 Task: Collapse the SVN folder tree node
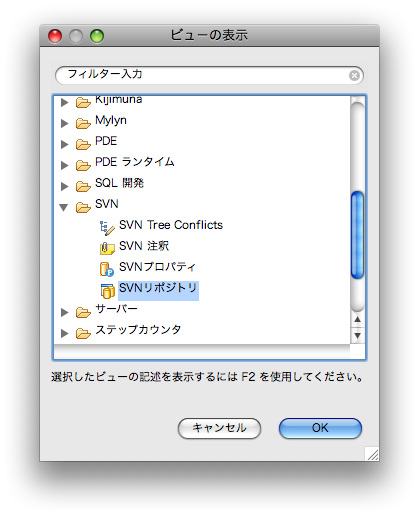[64, 207]
